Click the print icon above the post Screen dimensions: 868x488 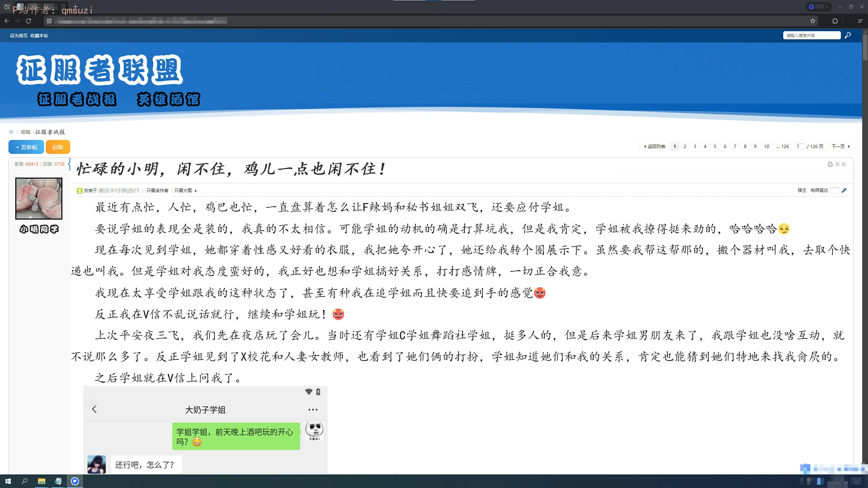[x=830, y=164]
